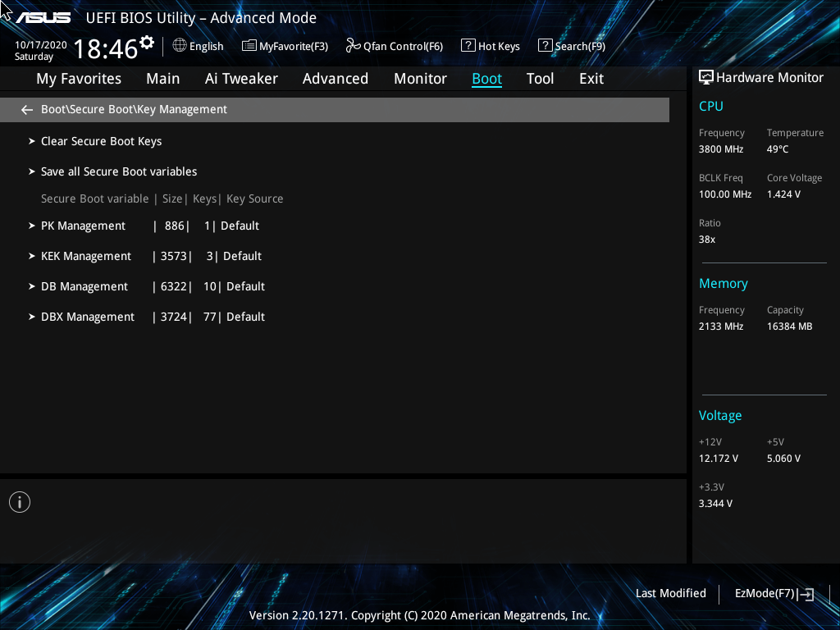This screenshot has height=630, width=840.
Task: Click Version 2.20.1271 copyright text
Action: coord(419,615)
